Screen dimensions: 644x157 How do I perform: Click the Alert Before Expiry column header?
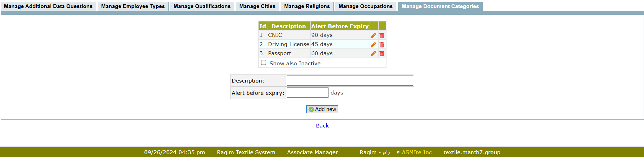[x=340, y=26]
